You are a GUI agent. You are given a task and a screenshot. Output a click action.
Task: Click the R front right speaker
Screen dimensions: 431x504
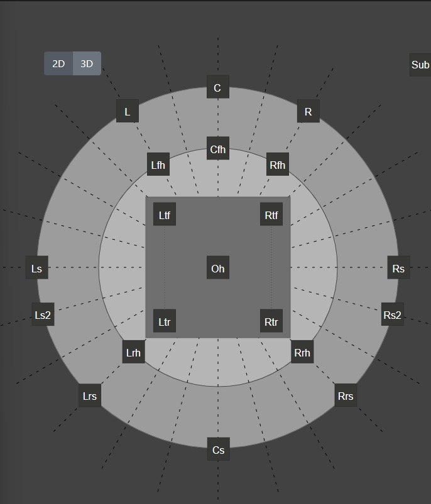[308, 111]
